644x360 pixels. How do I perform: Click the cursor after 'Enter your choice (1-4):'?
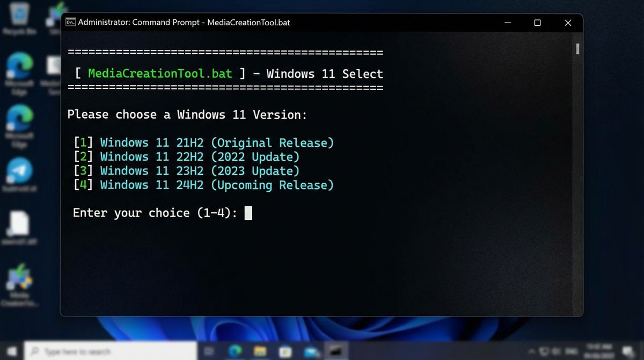[x=248, y=213]
